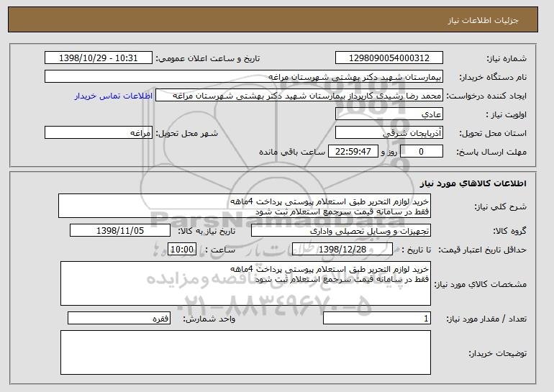Image resolution: width=554 pixels, height=392 pixels.
Task: Click the شهر محل تحویل label
Action: (187, 133)
